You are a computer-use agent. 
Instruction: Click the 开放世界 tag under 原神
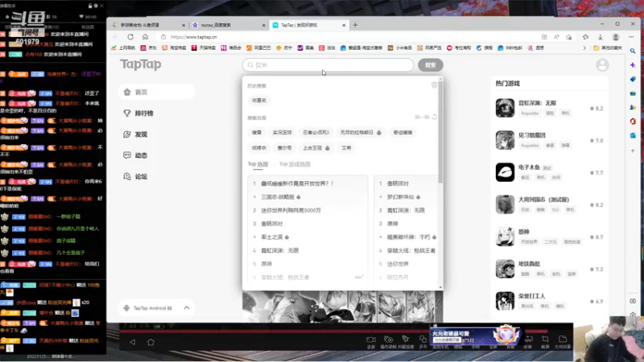click(x=529, y=242)
